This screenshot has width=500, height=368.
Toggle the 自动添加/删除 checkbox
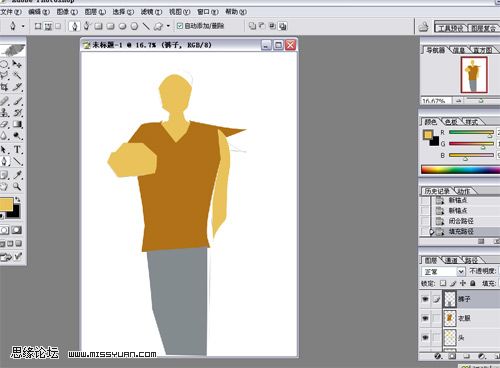point(180,26)
